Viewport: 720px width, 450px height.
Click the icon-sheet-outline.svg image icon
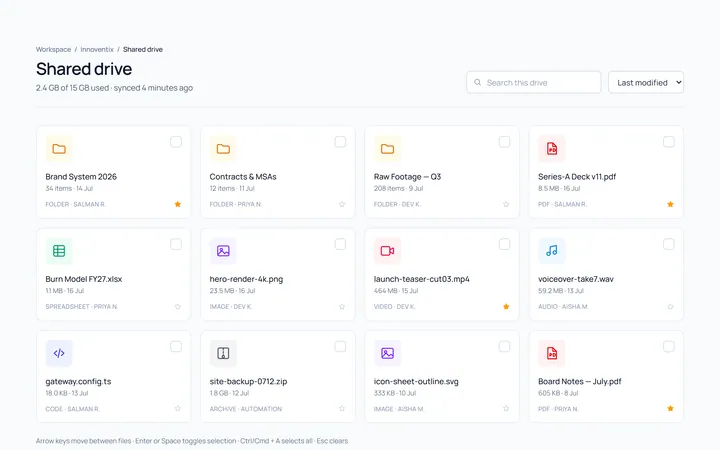pyautogui.click(x=387, y=353)
